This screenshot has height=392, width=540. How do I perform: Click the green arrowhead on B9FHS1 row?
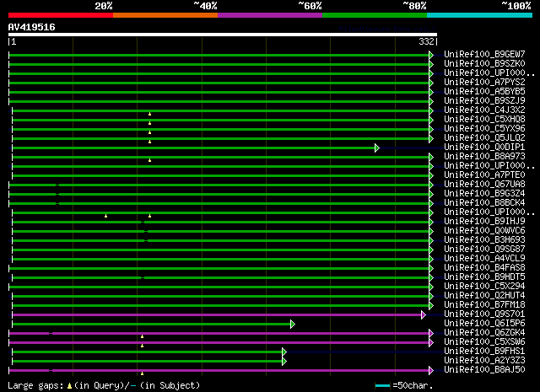(284, 352)
